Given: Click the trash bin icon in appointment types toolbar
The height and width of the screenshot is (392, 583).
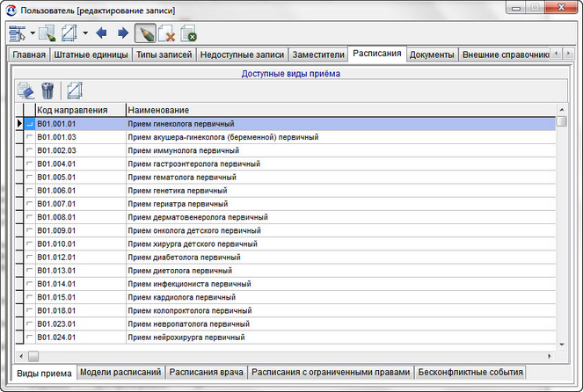Looking at the screenshot, I should (x=47, y=91).
